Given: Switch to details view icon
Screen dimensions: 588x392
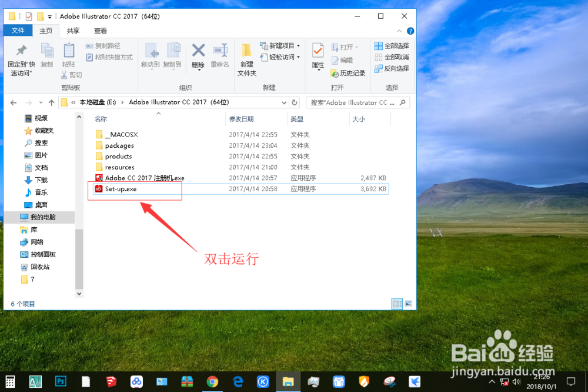Looking at the screenshot, I should click(x=397, y=303).
